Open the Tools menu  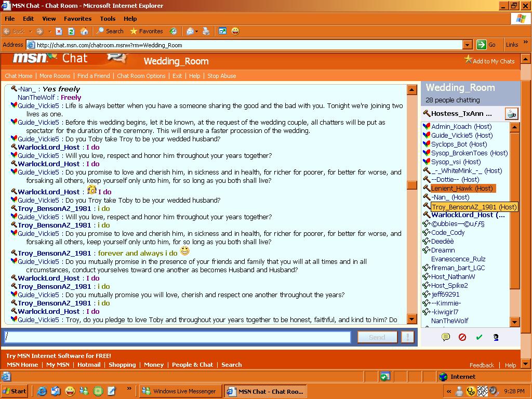point(108,19)
